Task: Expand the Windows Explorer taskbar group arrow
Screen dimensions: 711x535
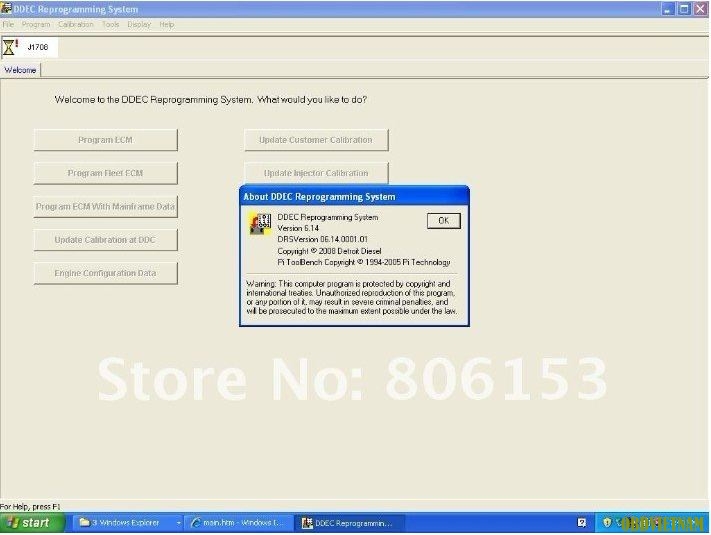Action: coord(178,523)
